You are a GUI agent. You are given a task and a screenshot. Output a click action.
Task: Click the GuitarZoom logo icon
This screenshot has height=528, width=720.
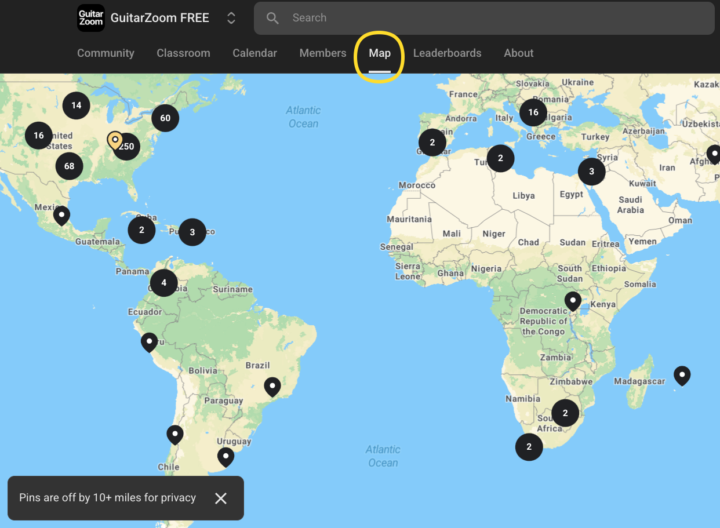tap(91, 18)
